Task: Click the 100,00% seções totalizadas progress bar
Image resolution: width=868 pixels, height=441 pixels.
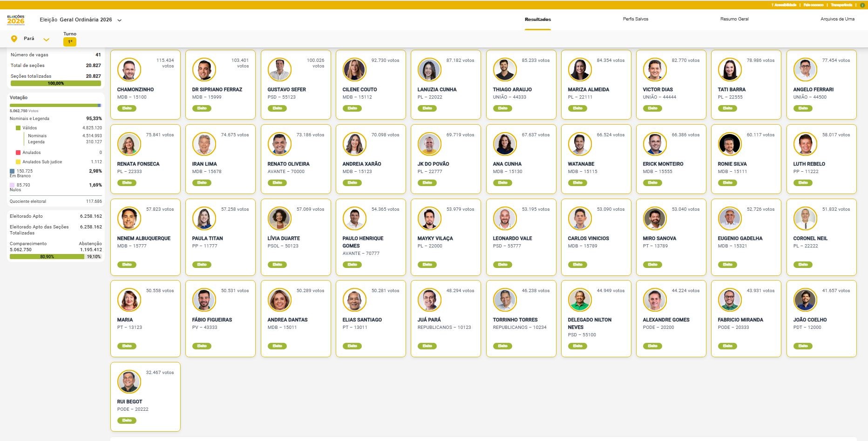Action: 56,83
